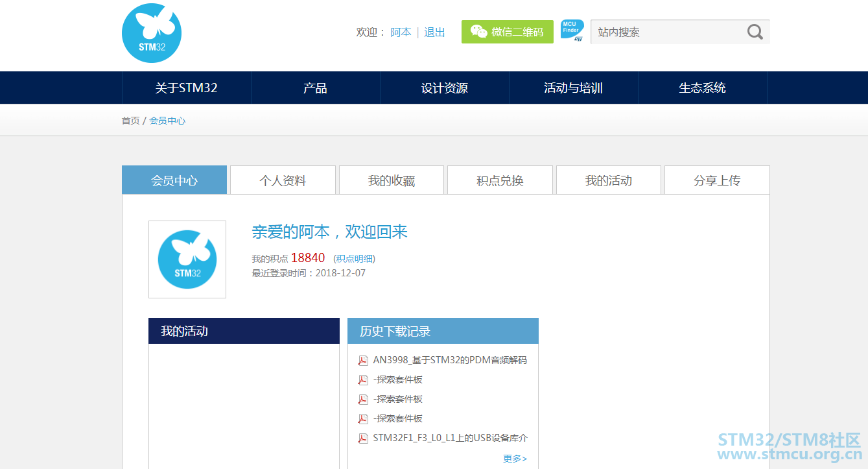868x469 pixels.
Task: Open the 微信二维码 button
Action: tap(508, 32)
